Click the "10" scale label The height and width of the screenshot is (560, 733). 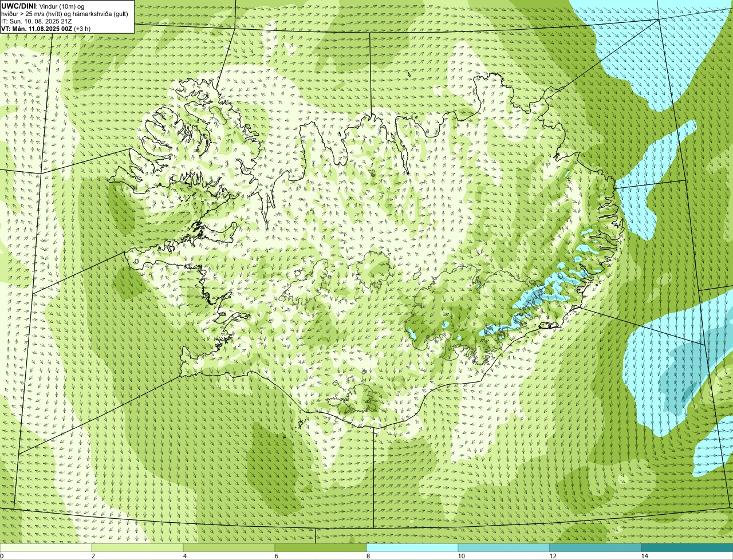click(x=461, y=556)
